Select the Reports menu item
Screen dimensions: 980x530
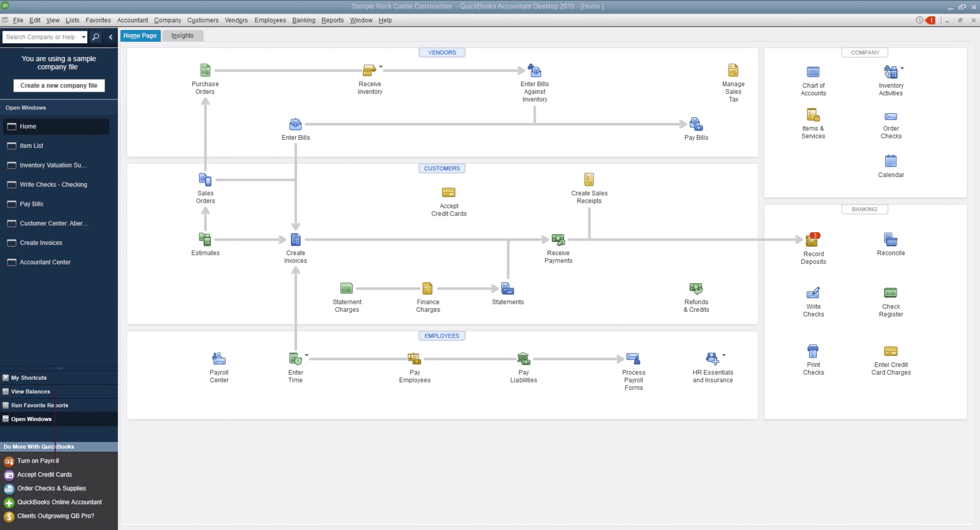[332, 20]
